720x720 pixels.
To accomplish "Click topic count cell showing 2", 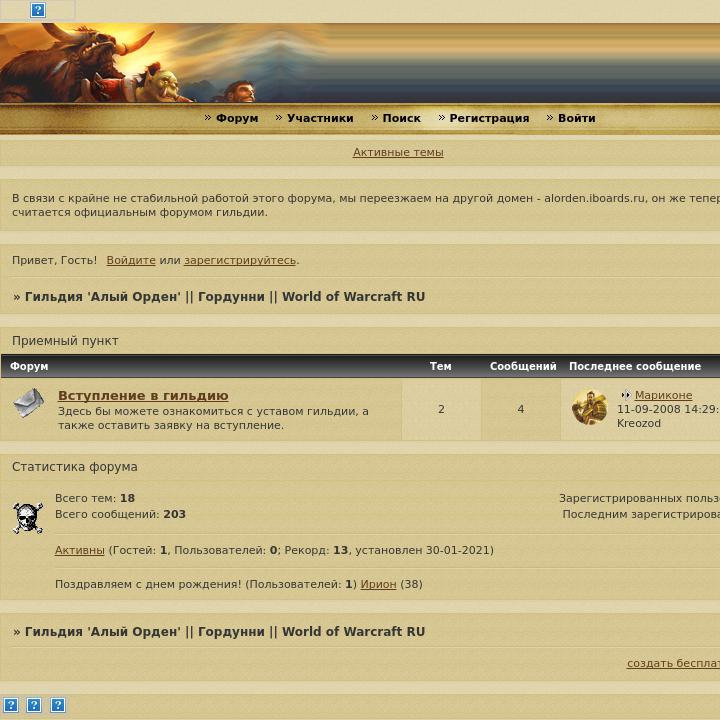I will point(441,409).
